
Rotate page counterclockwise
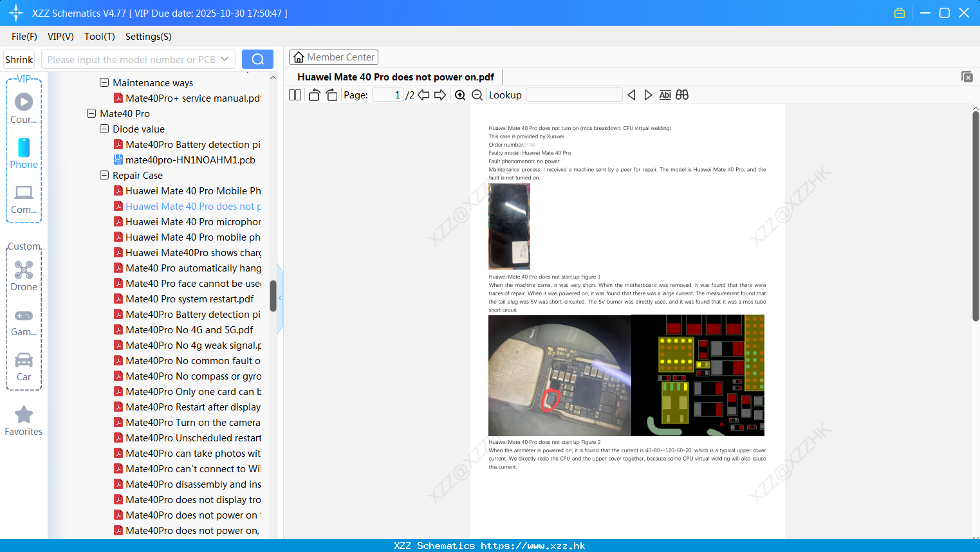[x=315, y=95]
